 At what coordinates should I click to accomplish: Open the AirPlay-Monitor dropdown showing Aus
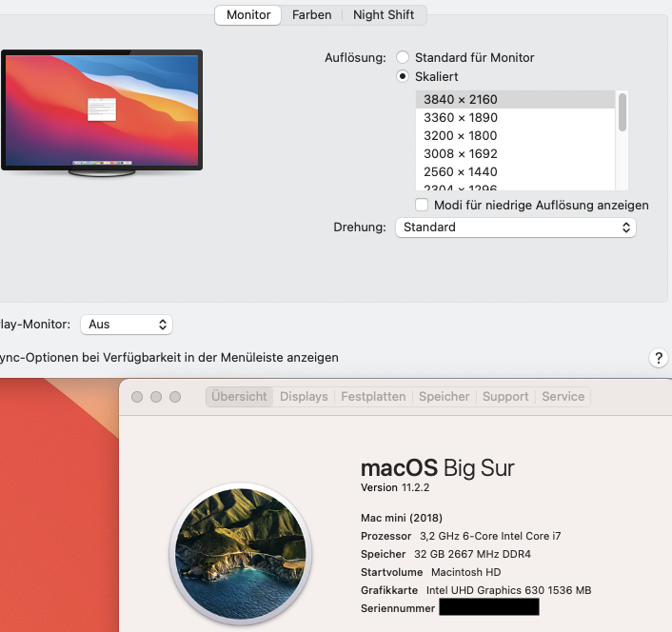(x=127, y=325)
